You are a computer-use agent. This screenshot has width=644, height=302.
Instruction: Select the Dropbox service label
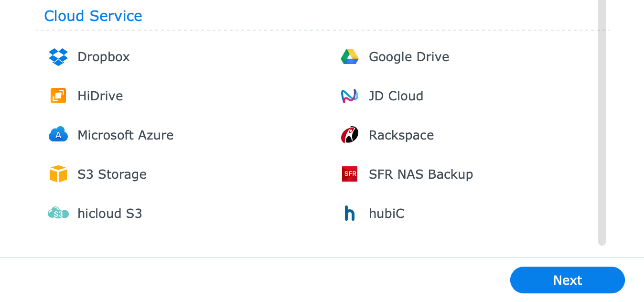(104, 57)
